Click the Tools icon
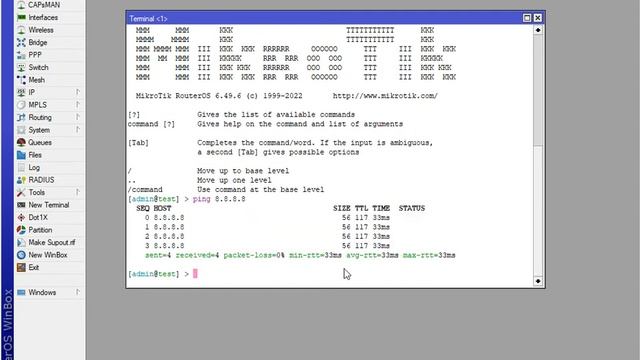640x360 pixels. 21,193
